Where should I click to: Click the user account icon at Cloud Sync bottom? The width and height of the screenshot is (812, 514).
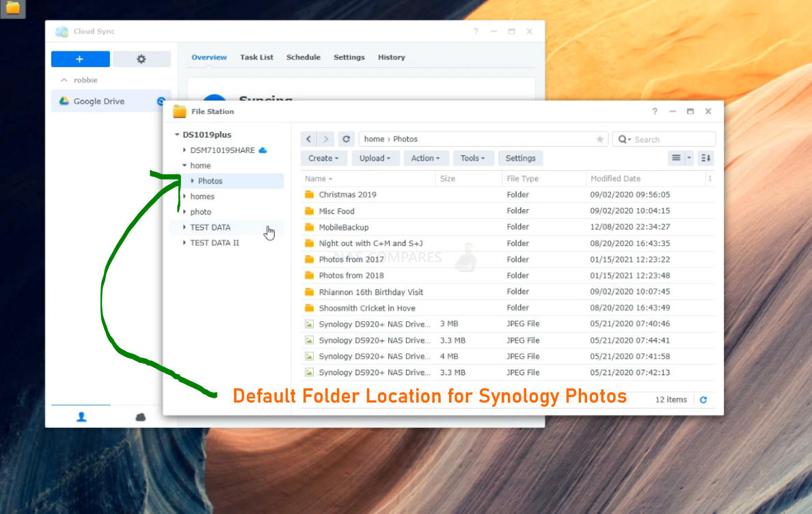click(81, 417)
